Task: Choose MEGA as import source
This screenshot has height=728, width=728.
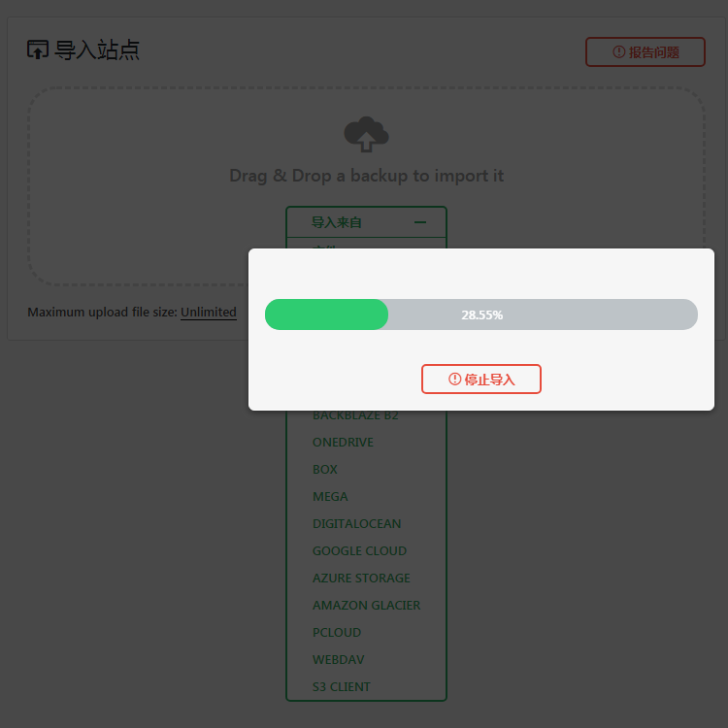Action: tap(330, 496)
